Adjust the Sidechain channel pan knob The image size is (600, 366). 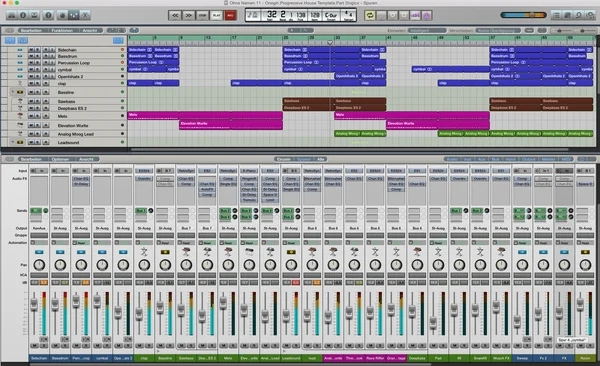tap(39, 265)
